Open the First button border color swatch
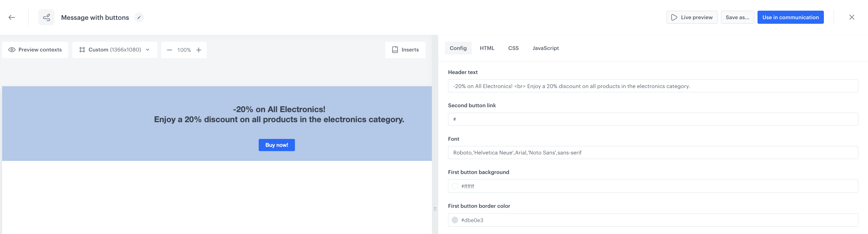 pyautogui.click(x=455, y=220)
